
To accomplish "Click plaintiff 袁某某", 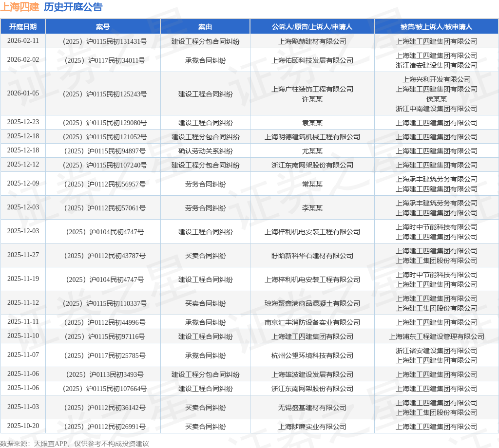I will tap(312, 123).
